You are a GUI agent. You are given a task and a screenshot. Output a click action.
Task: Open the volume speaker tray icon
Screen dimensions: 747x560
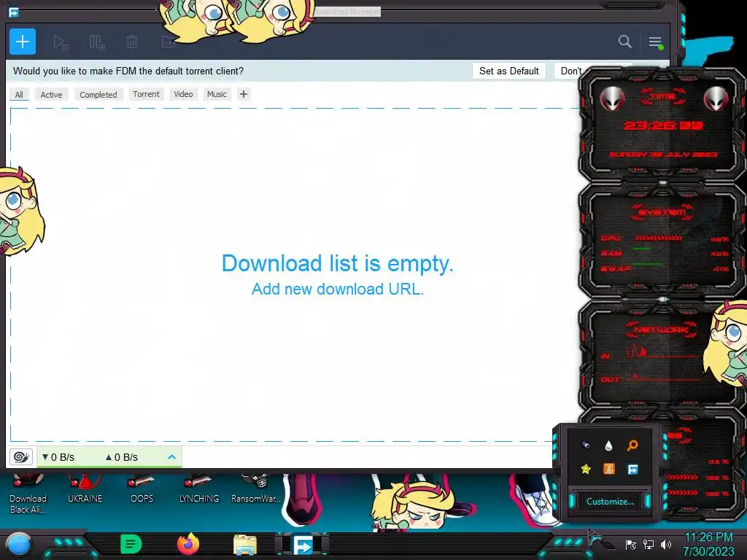pyautogui.click(x=666, y=544)
